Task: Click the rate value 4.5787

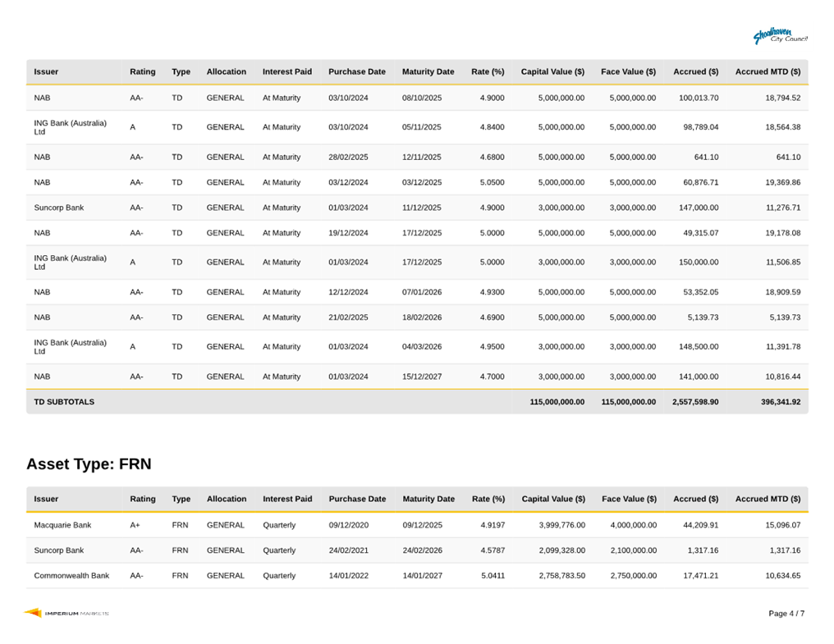Action: (x=493, y=550)
